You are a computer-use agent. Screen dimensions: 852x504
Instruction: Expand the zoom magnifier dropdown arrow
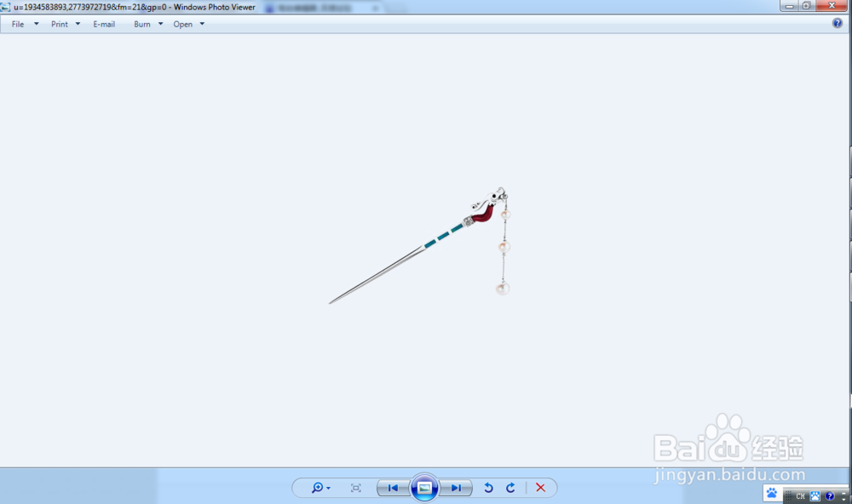pyautogui.click(x=328, y=489)
